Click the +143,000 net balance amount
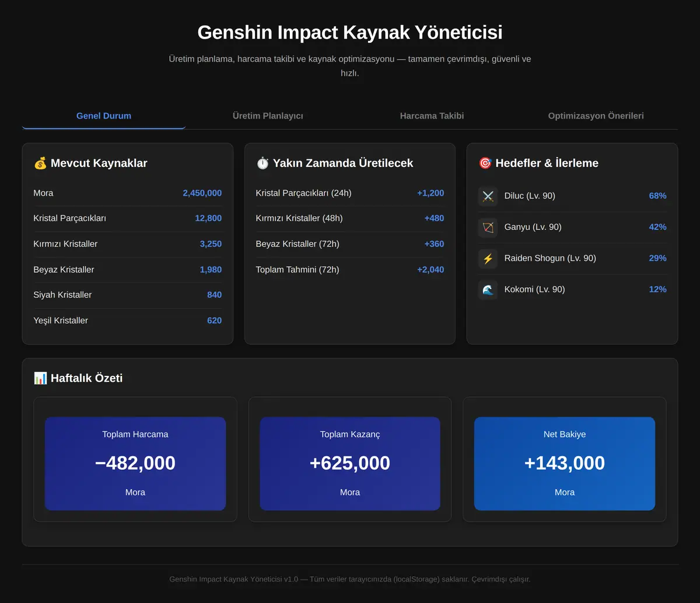This screenshot has width=700, height=603. [565, 463]
